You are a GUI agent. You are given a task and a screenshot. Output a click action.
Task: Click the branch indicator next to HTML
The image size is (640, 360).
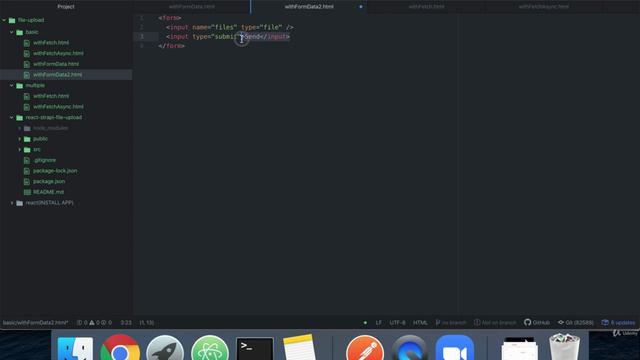click(451, 322)
